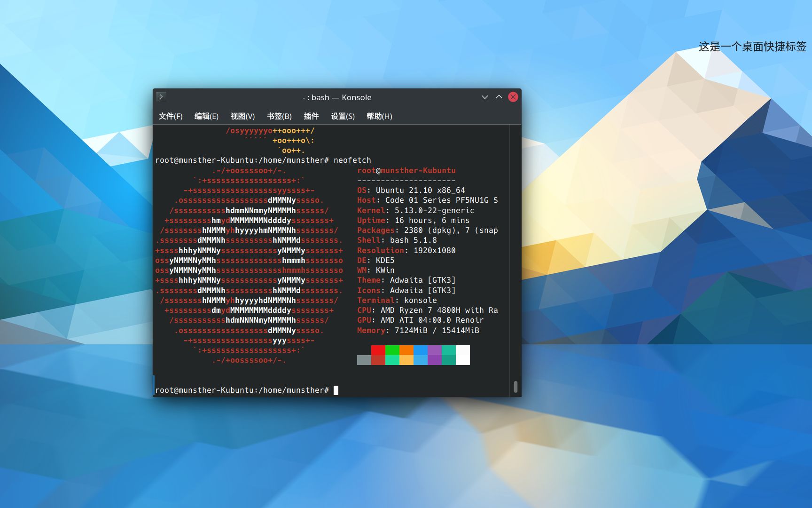Open the 文件(F) menu
The height and width of the screenshot is (508, 812).
[171, 116]
